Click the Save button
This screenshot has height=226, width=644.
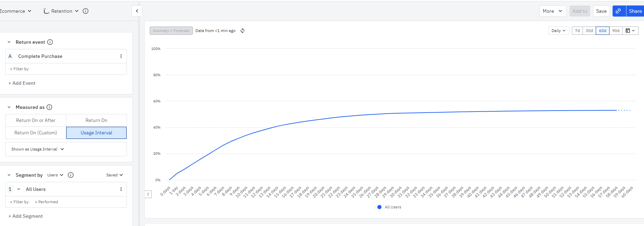pos(601,11)
